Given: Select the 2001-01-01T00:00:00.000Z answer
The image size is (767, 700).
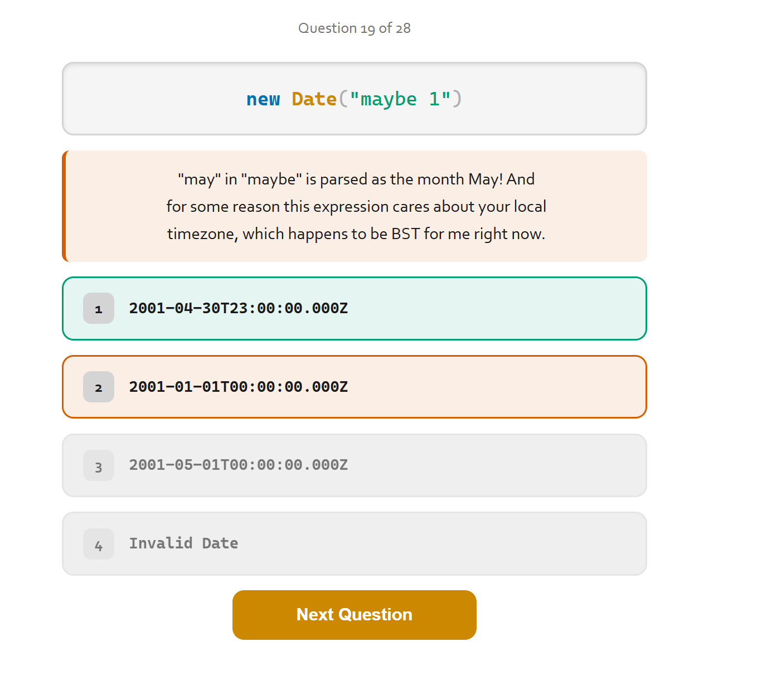Looking at the screenshot, I should click(x=354, y=387).
